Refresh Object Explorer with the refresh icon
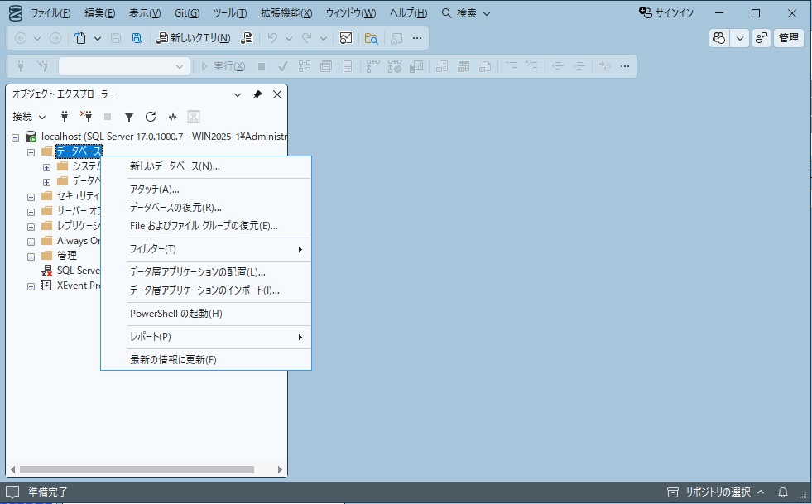 pos(151,117)
